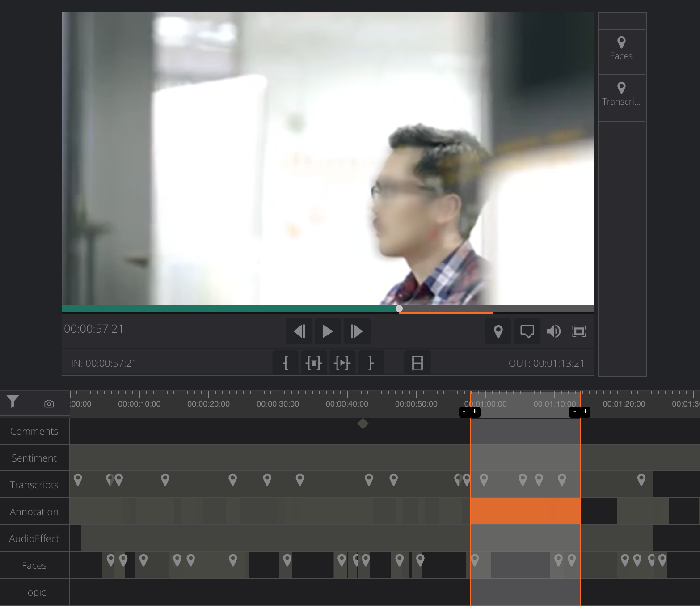Image resolution: width=700 pixels, height=606 pixels.
Task: Play the selection between brackets
Action: pos(342,363)
